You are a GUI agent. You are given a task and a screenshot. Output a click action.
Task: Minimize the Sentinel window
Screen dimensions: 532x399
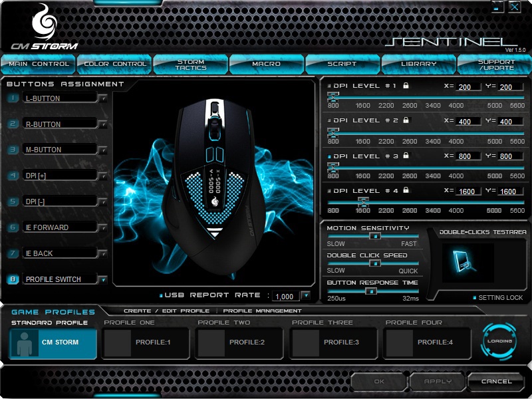coord(497,7)
